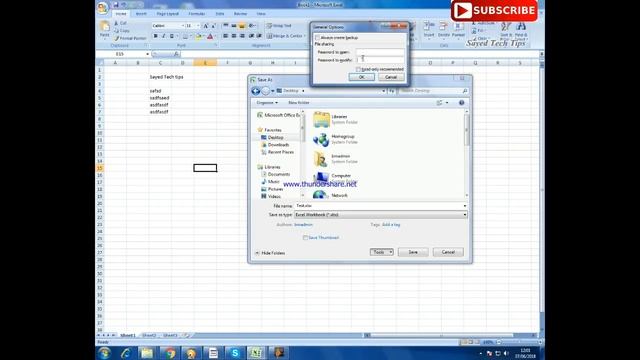Open the views dropdown in Save As toolbar
Viewport: 640px width, 360px height.
(447, 103)
